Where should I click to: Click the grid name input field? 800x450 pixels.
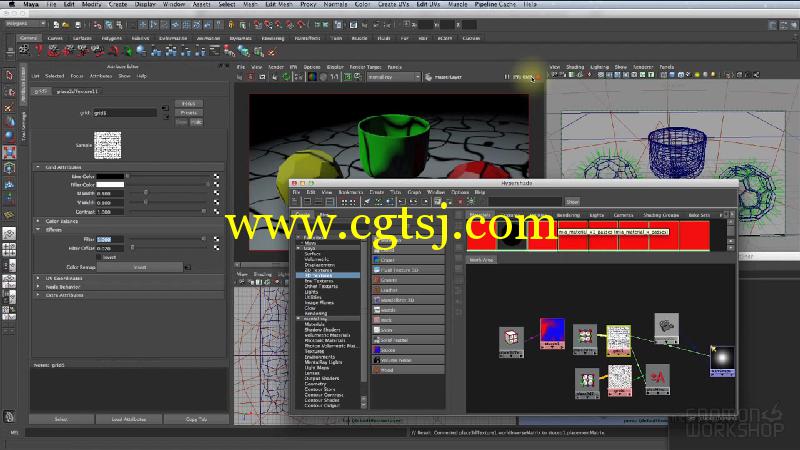[124, 113]
